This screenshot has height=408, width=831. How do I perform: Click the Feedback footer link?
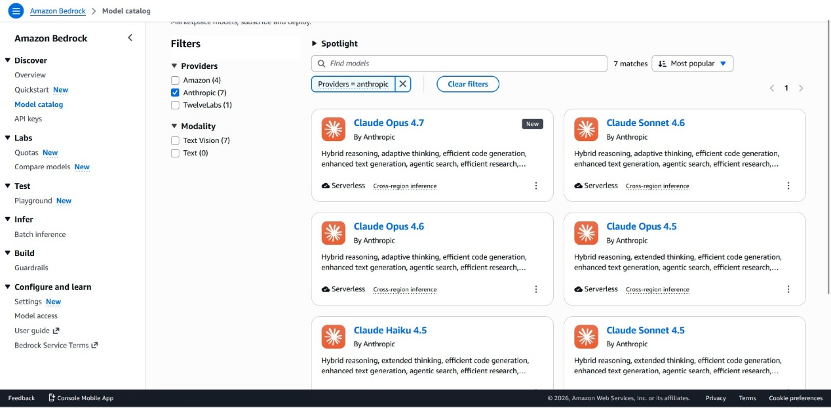21,398
